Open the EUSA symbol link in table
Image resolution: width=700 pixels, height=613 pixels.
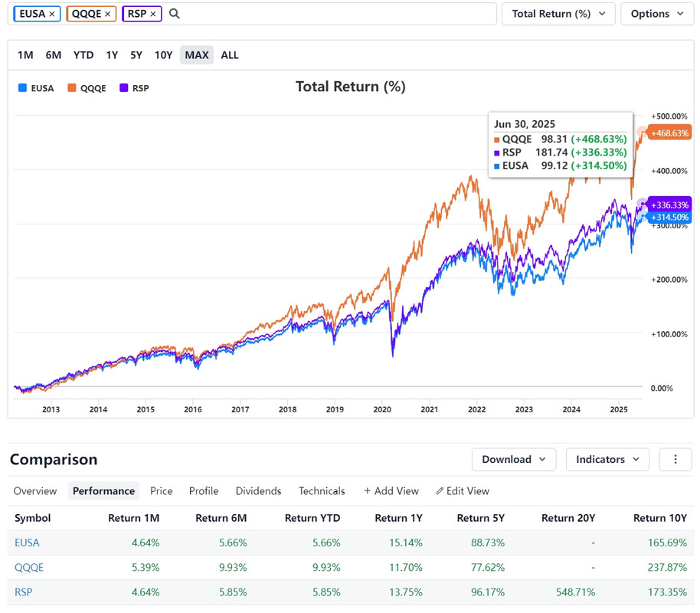click(27, 543)
